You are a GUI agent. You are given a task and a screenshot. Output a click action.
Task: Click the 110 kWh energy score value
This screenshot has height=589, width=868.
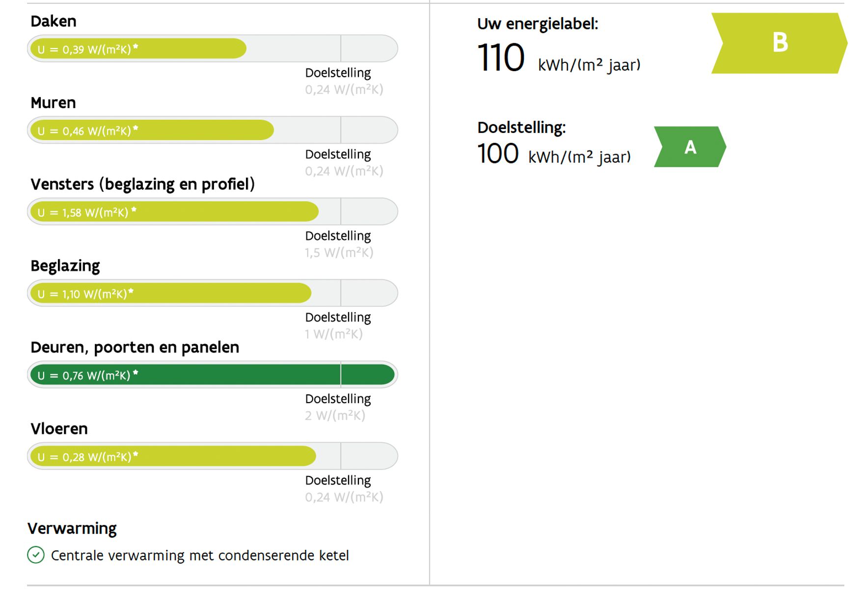(x=559, y=58)
